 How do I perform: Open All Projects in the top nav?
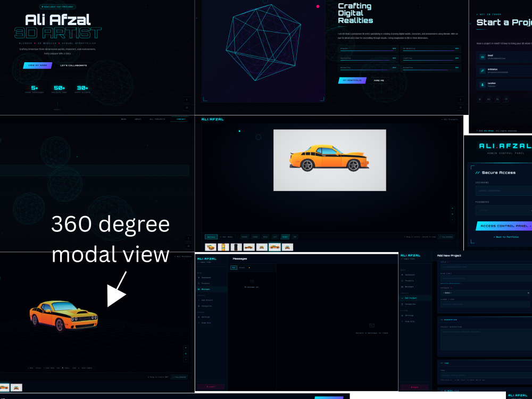pyautogui.click(x=157, y=119)
